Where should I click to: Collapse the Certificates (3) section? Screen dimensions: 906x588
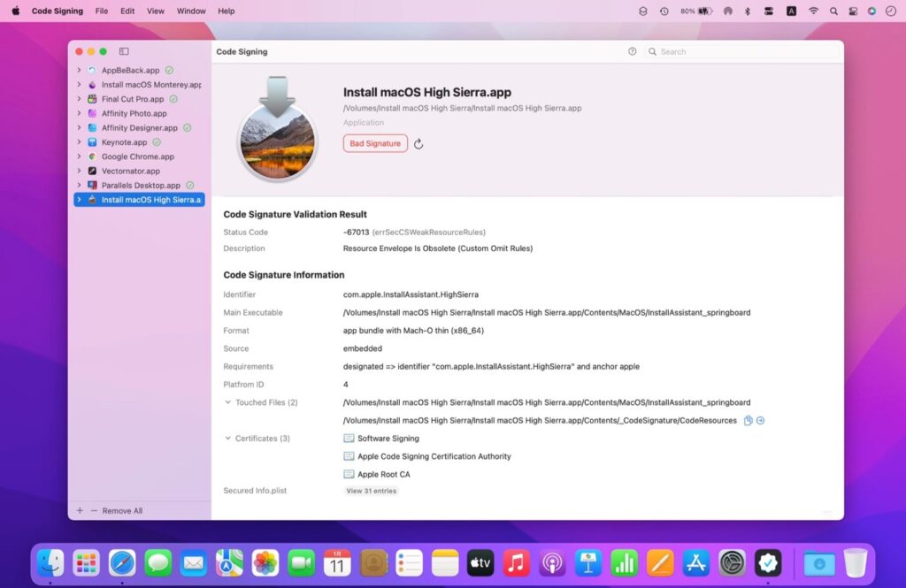click(x=229, y=438)
